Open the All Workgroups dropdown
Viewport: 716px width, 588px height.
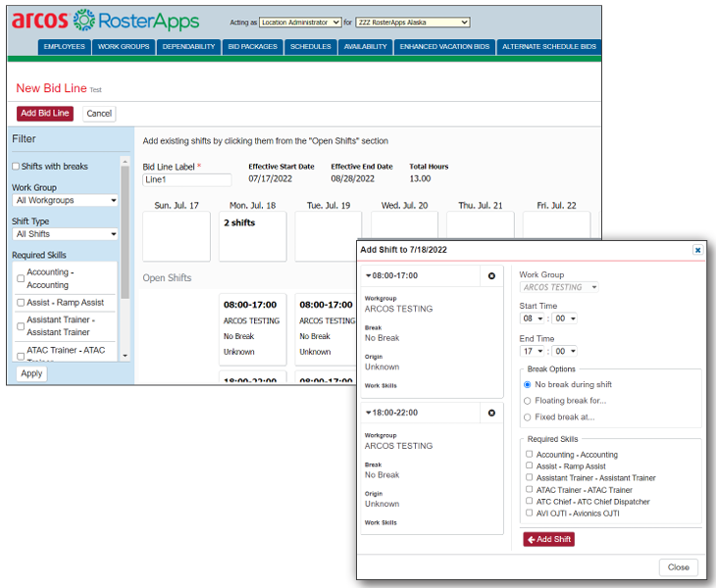coord(65,200)
